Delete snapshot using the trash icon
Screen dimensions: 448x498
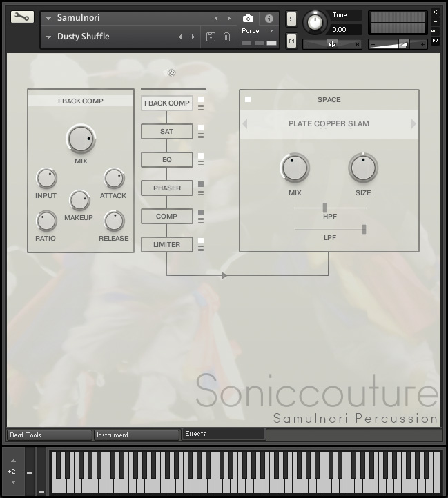click(226, 37)
